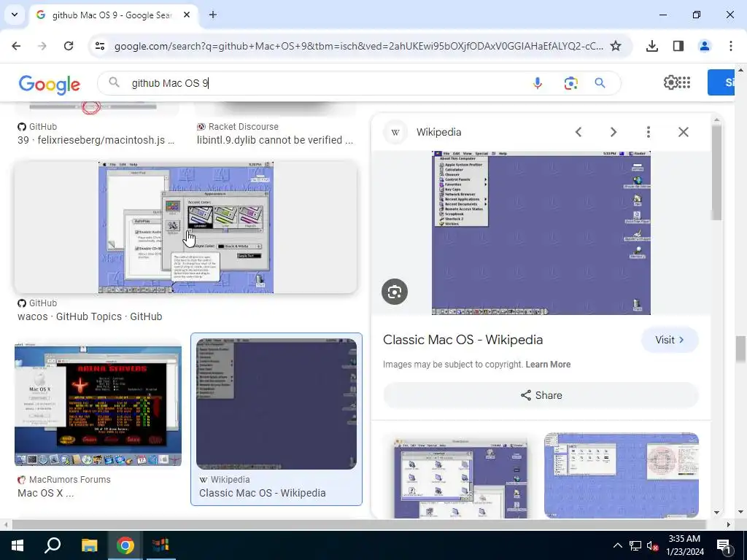
Task: Click felixrieseberg/macintosh.js result caption
Action: click(96, 140)
